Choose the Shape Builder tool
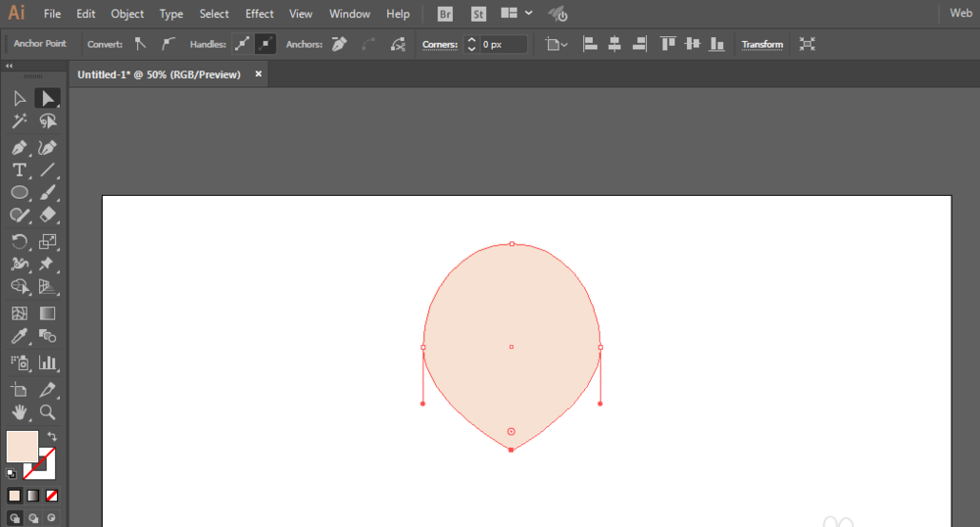 point(20,287)
